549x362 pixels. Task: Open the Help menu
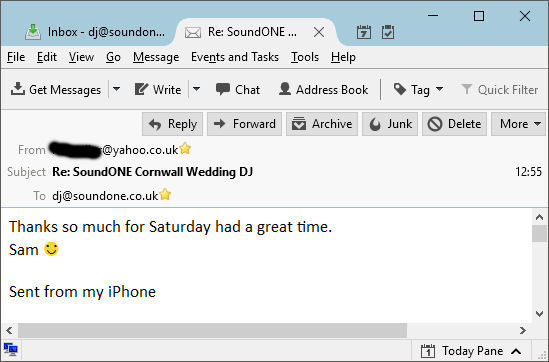click(343, 57)
